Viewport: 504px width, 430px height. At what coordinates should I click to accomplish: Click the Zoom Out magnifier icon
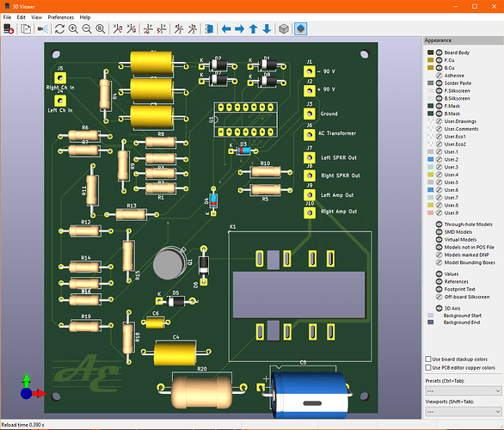point(87,29)
